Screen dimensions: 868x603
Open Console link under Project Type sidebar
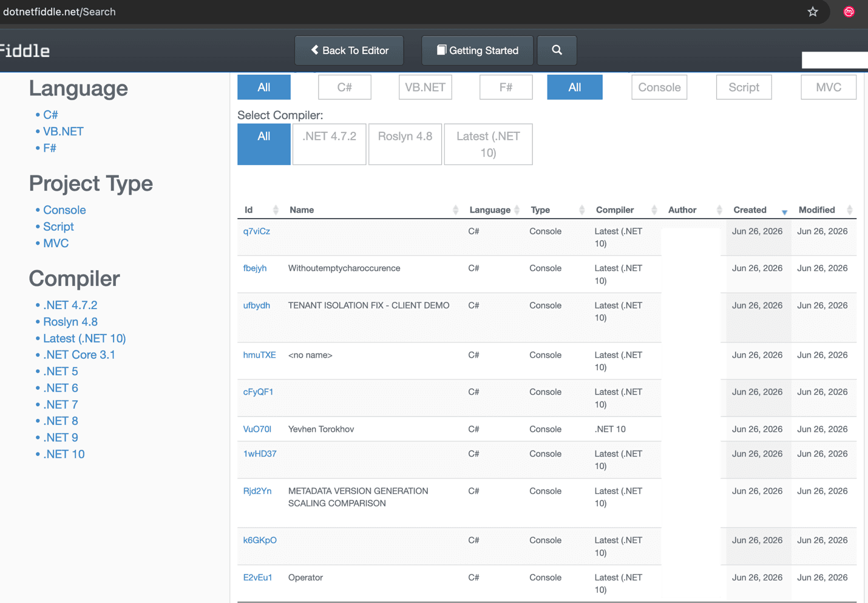(x=64, y=210)
